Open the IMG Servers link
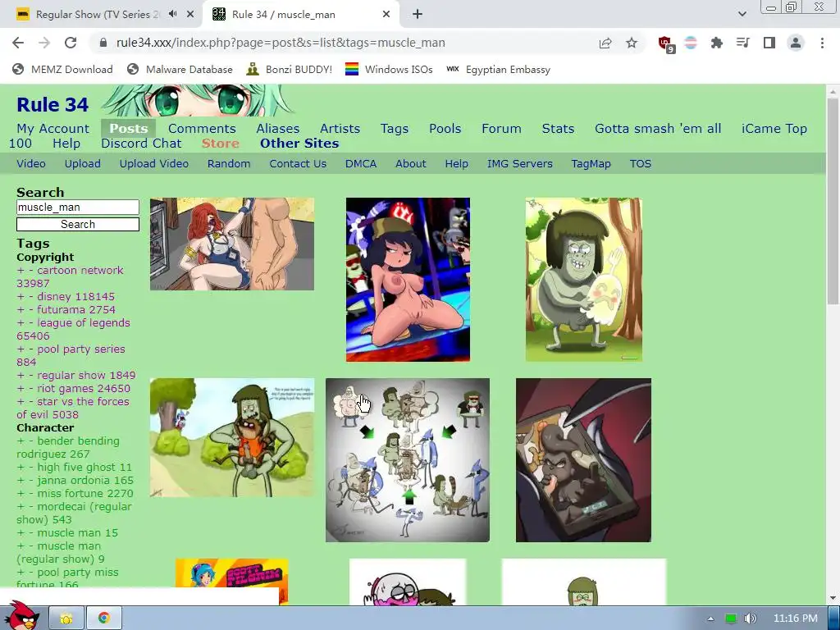The width and height of the screenshot is (840, 630). point(519,164)
